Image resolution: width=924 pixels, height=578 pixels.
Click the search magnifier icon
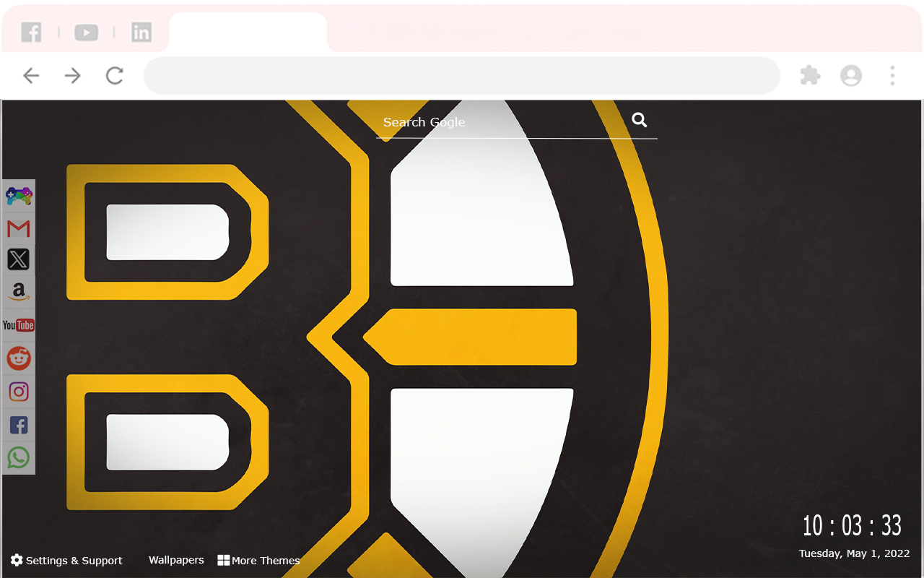tap(640, 119)
